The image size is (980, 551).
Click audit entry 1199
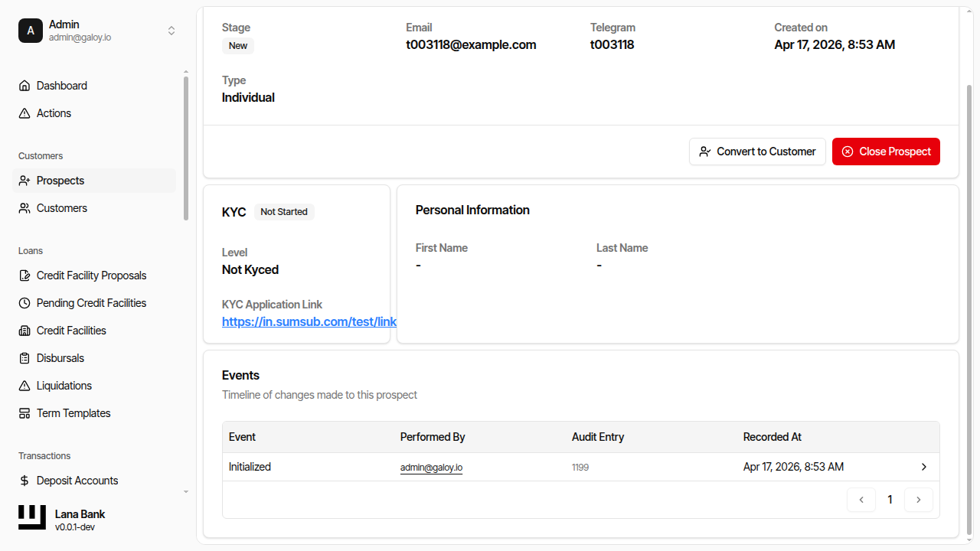click(x=580, y=467)
